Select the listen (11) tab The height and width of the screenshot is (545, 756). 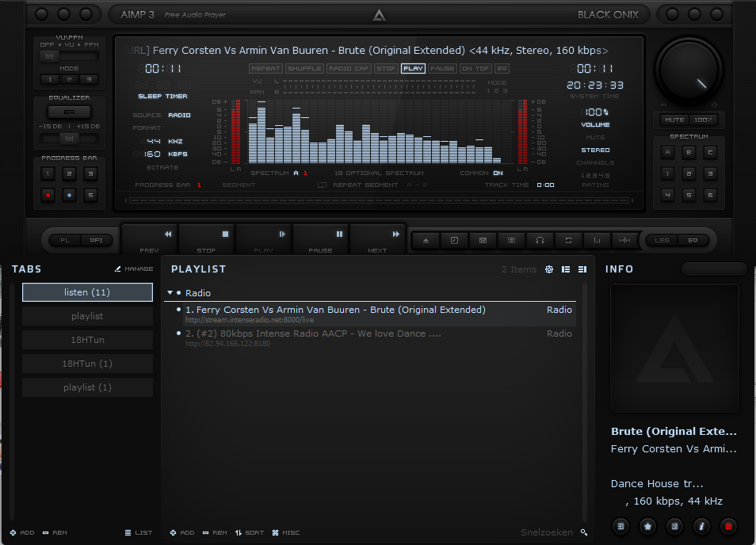coord(87,292)
